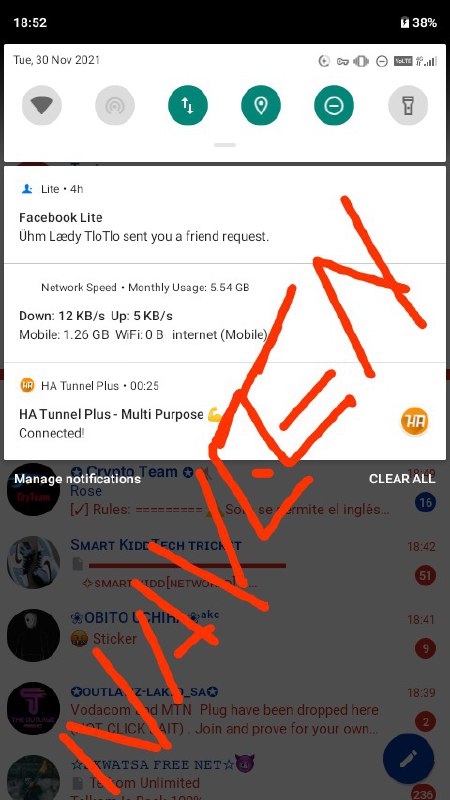Viewport: 450px width, 800px height.
Task: Tap the Facebook Lite app icon
Action: [27, 189]
